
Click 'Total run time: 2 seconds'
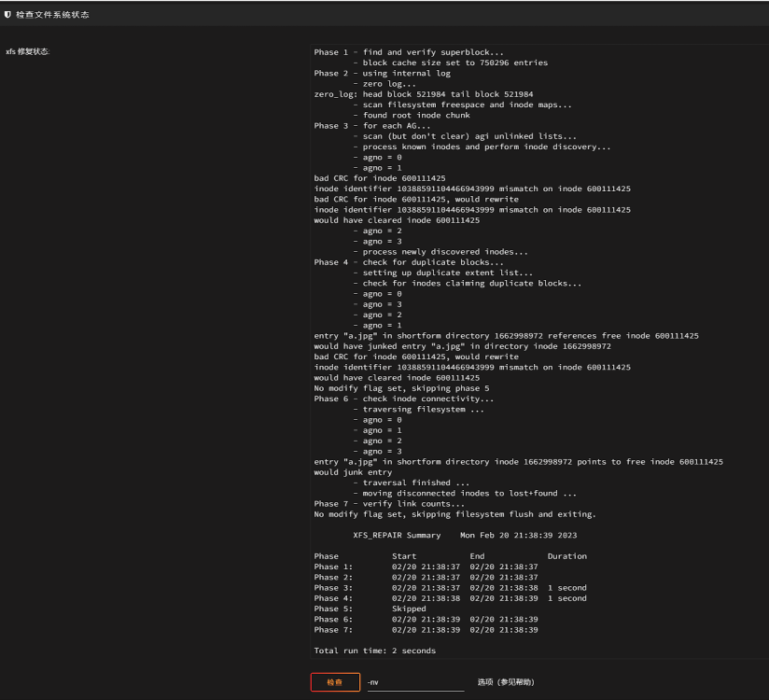coord(374,651)
